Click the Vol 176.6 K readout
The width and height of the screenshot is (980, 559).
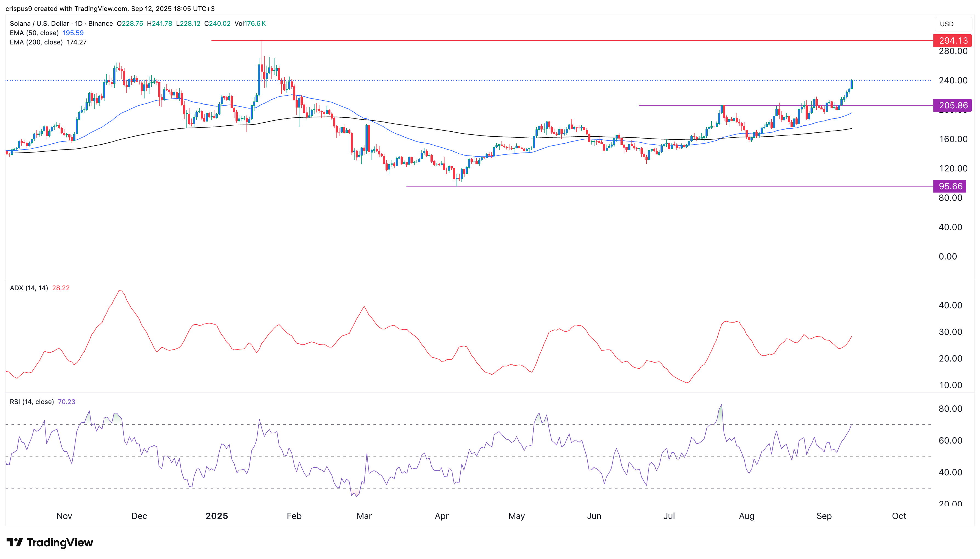coord(250,23)
